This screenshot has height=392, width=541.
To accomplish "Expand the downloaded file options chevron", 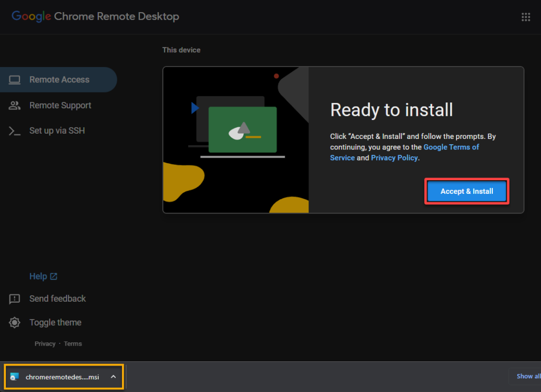I will click(x=113, y=376).
